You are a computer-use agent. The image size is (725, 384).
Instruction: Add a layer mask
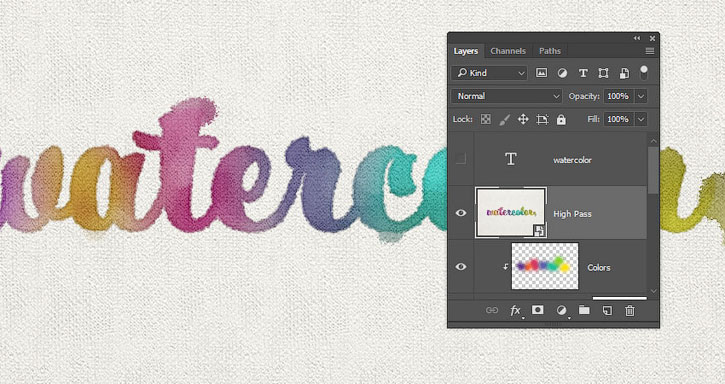[537, 310]
